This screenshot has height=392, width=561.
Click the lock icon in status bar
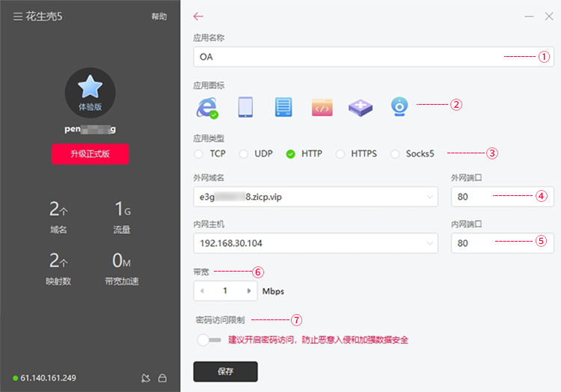[x=162, y=378]
